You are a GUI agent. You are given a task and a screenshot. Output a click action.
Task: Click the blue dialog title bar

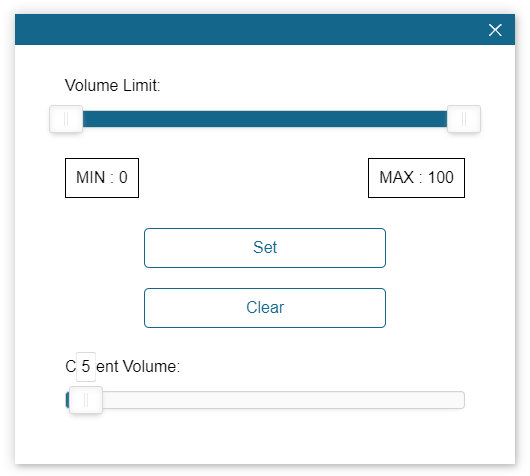pyautogui.click(x=250, y=29)
